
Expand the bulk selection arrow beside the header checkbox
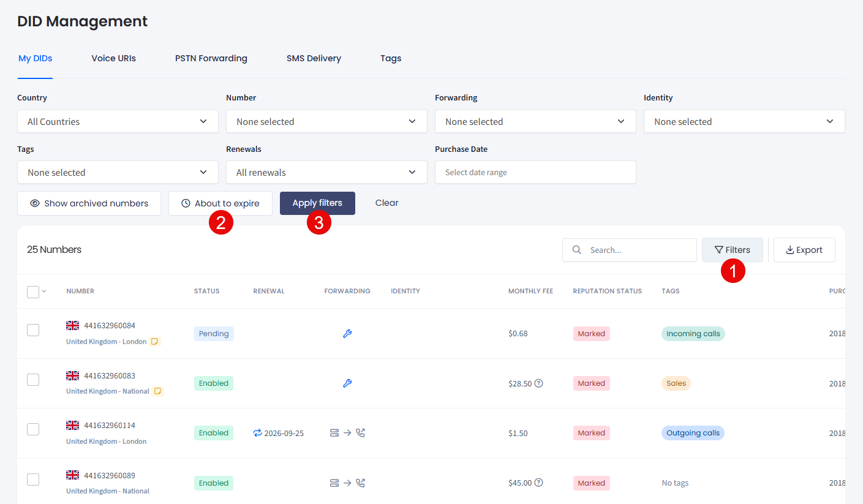pyautogui.click(x=44, y=291)
